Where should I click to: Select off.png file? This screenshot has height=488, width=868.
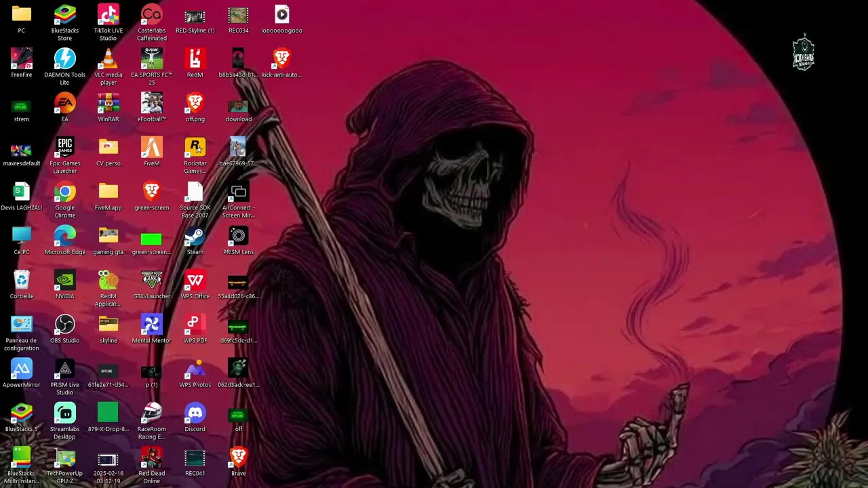(195, 104)
